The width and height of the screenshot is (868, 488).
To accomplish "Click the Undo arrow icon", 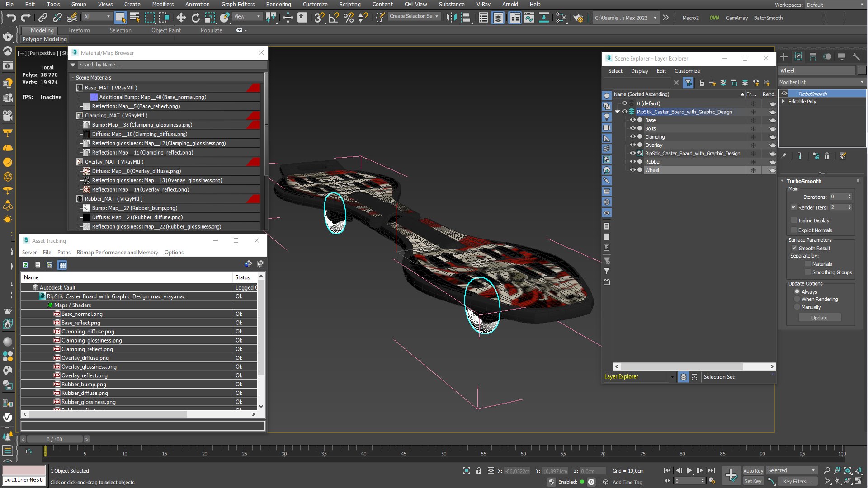I will [x=11, y=18].
